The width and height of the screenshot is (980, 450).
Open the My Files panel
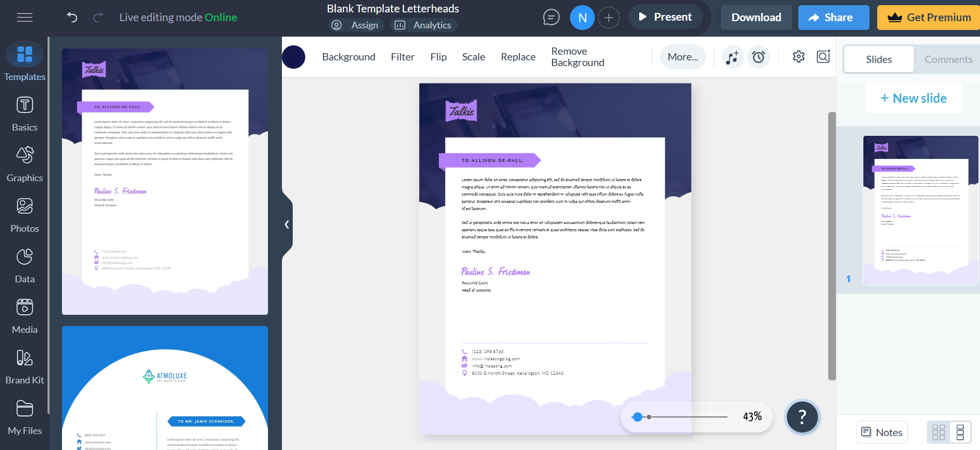[x=25, y=417]
